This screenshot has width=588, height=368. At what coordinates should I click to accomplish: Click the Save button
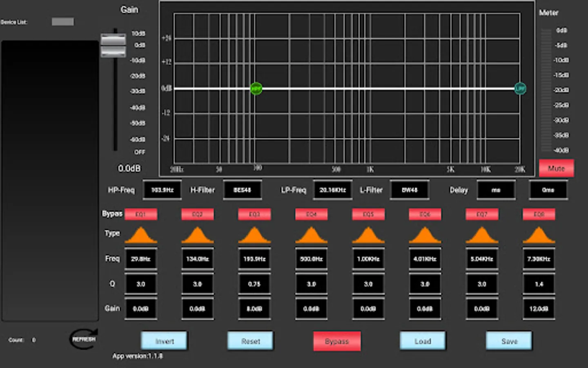509,341
